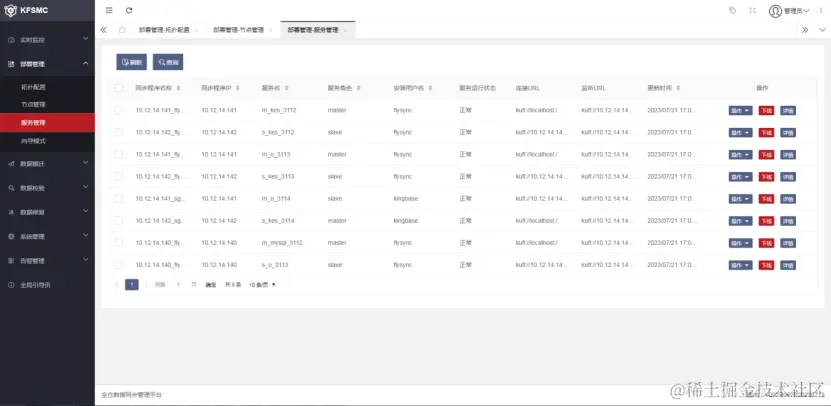831x406 pixels.
Task: Go to the next page of results
Action: pos(147,285)
